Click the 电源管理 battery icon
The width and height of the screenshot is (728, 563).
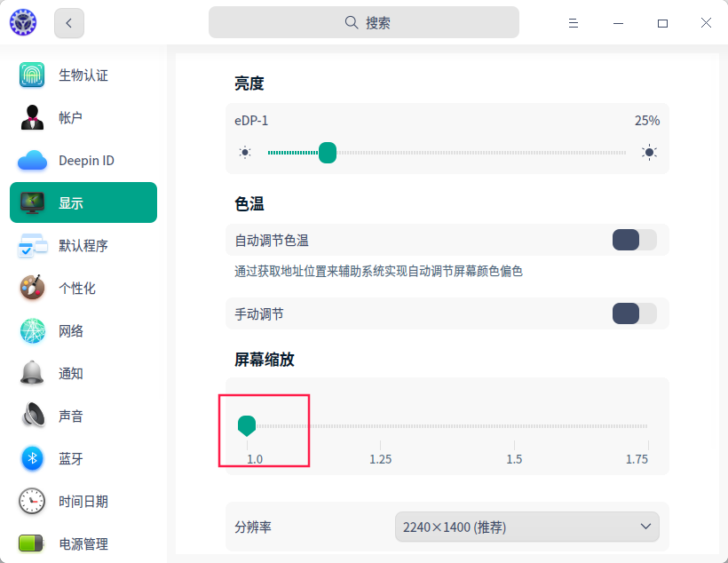pyautogui.click(x=31, y=543)
